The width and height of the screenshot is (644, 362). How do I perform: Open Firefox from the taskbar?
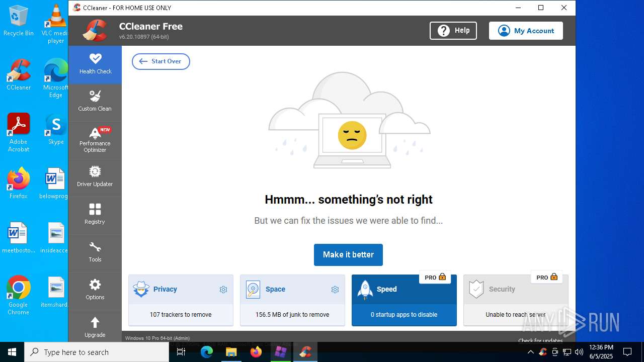tap(256, 352)
